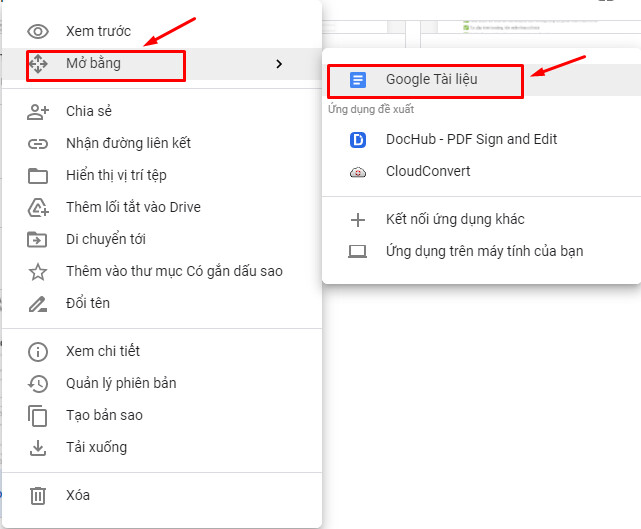Choose Đổi tên to rename file
Image resolution: width=641 pixels, height=529 pixels.
click(x=162, y=303)
